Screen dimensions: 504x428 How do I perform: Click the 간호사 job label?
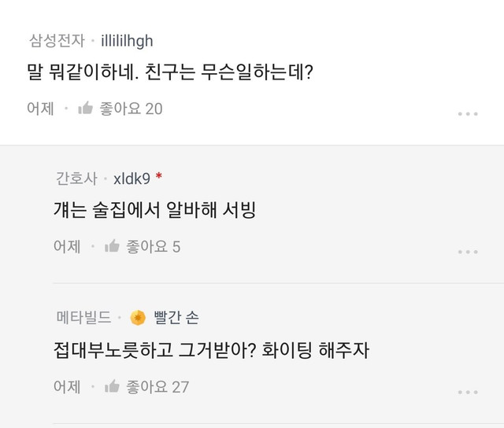75,179
